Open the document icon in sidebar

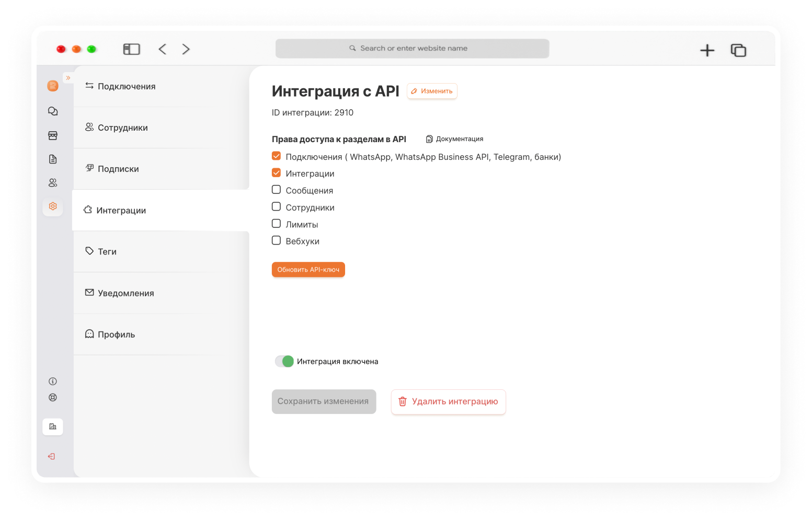tap(53, 159)
